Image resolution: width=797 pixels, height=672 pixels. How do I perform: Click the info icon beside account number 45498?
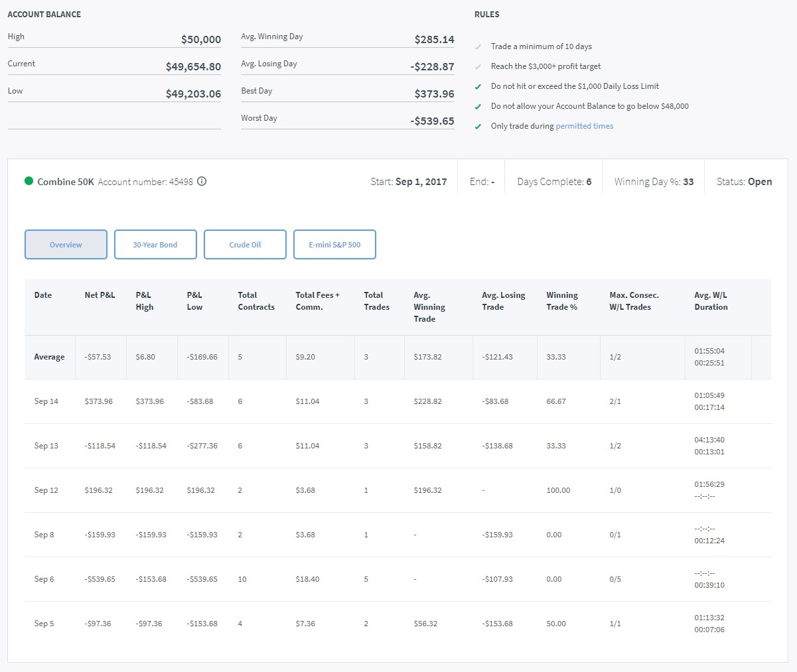(202, 181)
